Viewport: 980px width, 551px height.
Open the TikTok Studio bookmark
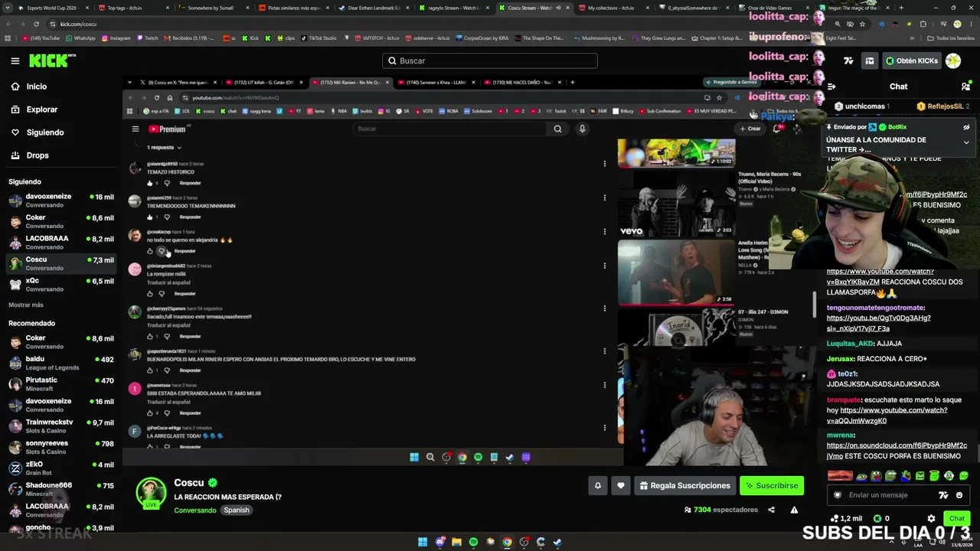319,38
